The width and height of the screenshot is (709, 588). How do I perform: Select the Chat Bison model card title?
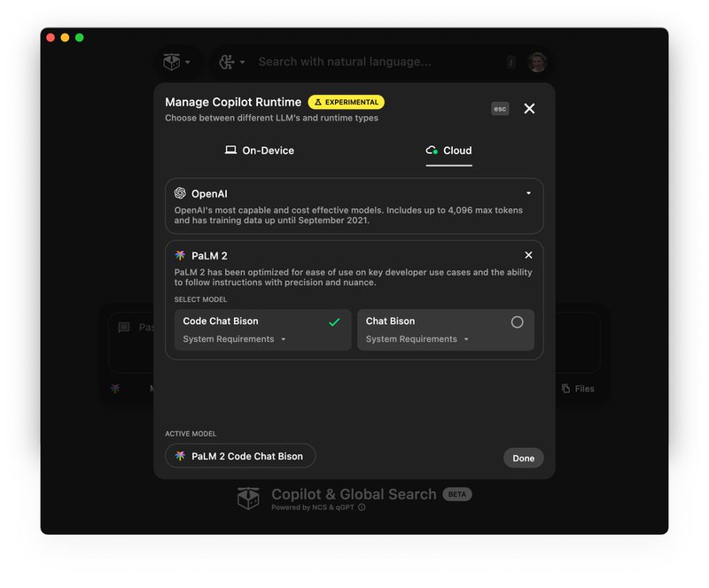click(x=390, y=321)
